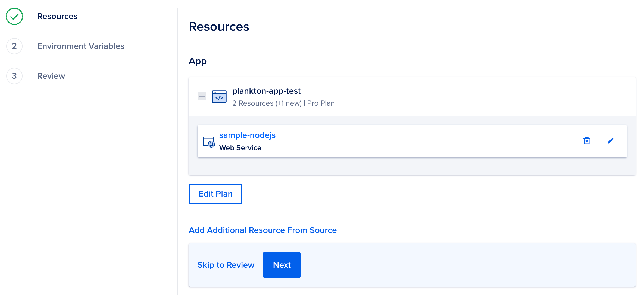The width and height of the screenshot is (644, 297).
Task: Click the green Resources checkmark step icon
Action: click(x=14, y=16)
